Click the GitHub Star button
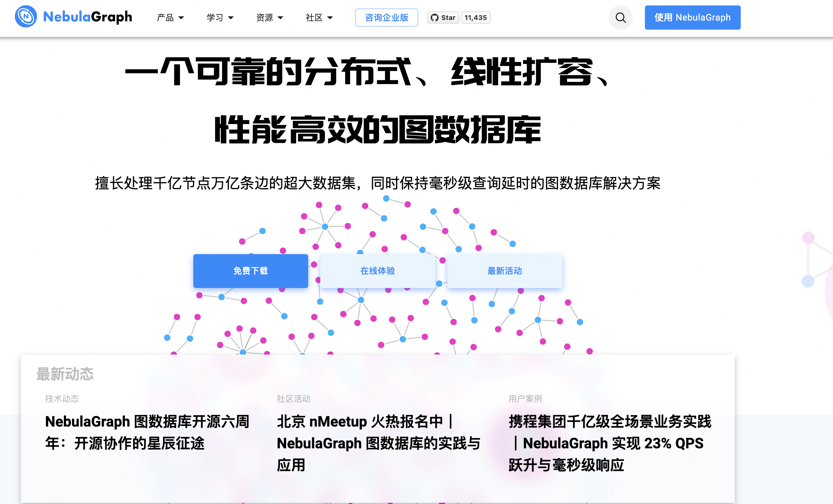 coord(443,18)
